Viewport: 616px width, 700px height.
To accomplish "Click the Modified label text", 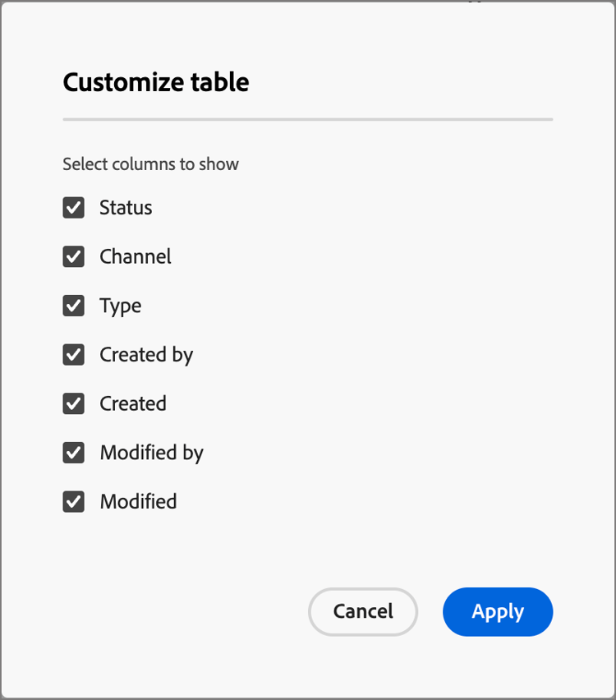I will click(138, 501).
